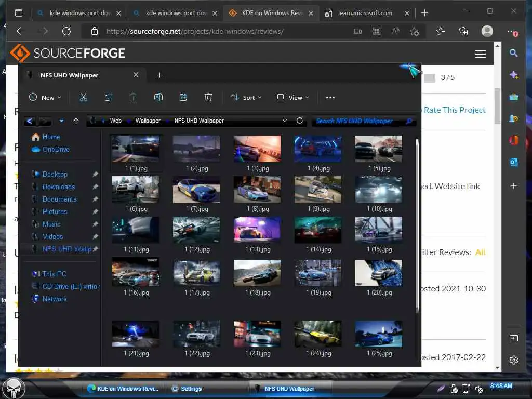Click the Search NFS UHD Wallpaper field

pyautogui.click(x=364, y=121)
